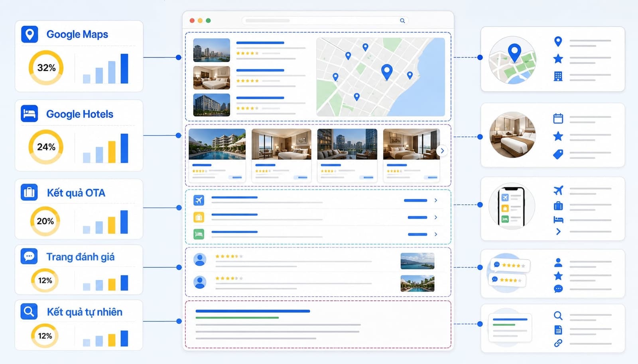638x364 pixels.
Task: Click the Google Hotels heading text
Action: (x=80, y=114)
